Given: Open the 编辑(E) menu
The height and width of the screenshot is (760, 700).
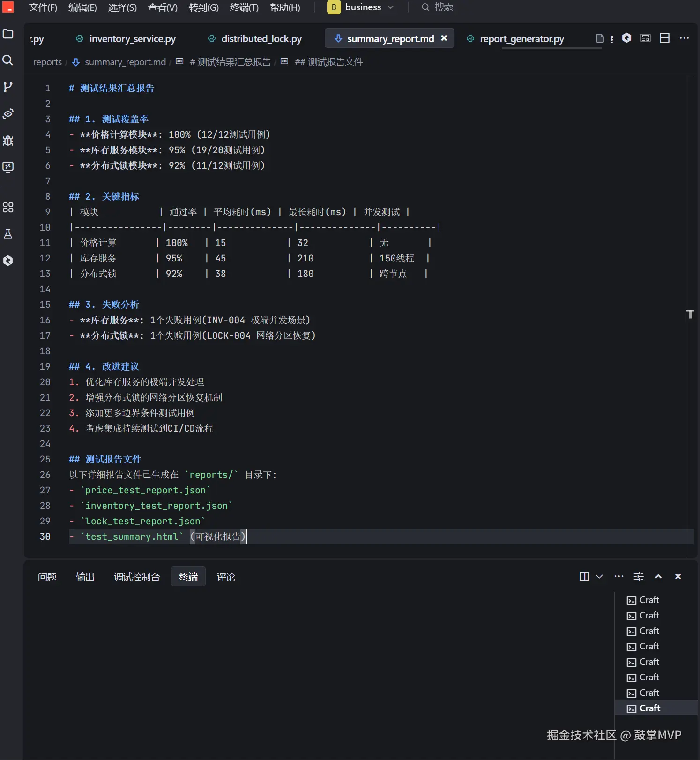Looking at the screenshot, I should pos(82,7).
